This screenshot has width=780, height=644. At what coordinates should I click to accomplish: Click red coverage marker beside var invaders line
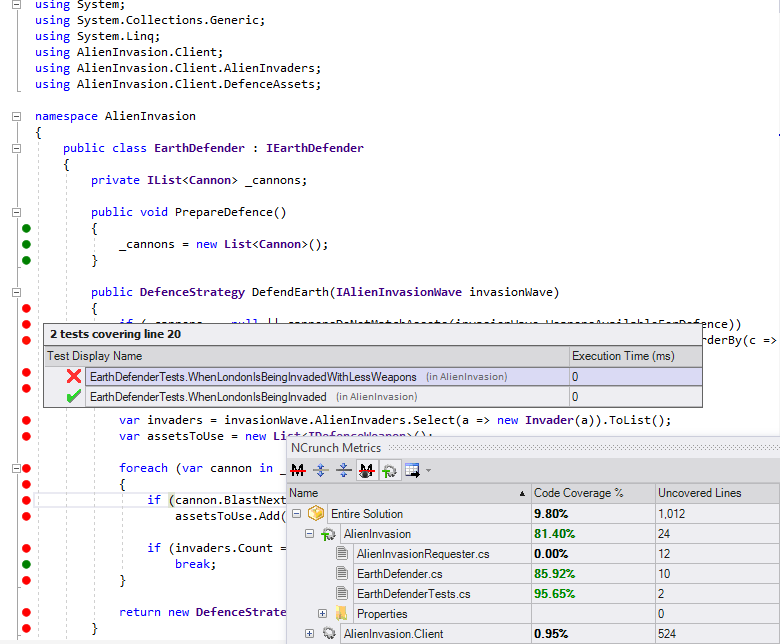point(26,420)
